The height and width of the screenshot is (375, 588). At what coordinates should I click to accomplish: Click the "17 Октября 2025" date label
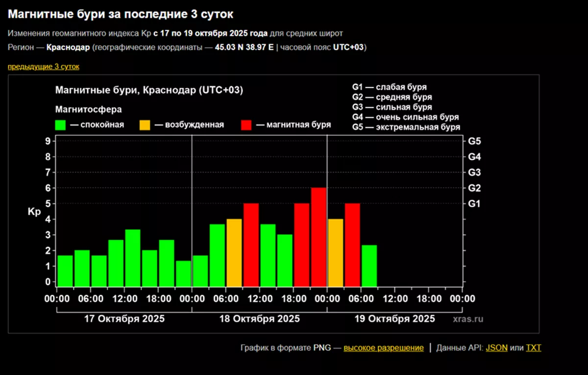pos(124,319)
